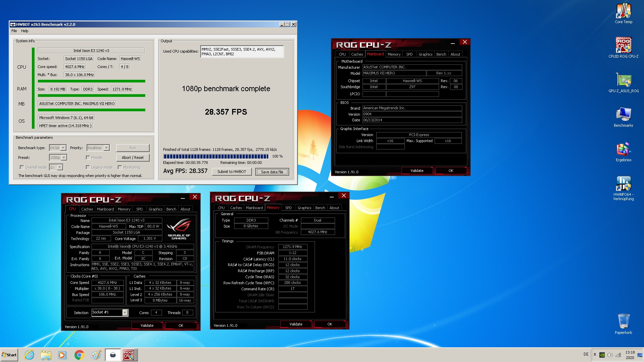The width and height of the screenshot is (644, 362).
Task: Toggle the Pmode checkbox
Action: (88, 158)
